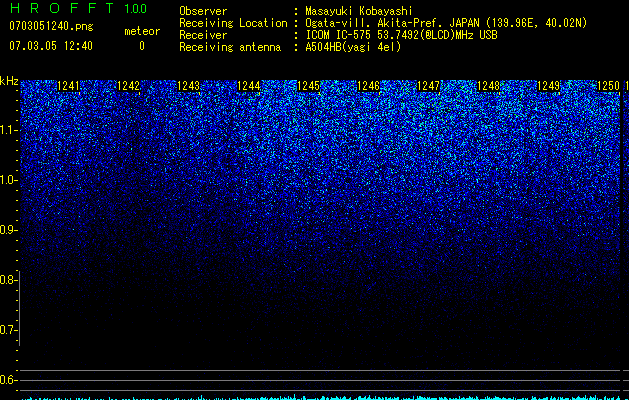Click the HROFFT 1.0.0 title text
Image resolution: width=629 pixels, height=400 pixels.
pyautogui.click(x=78, y=8)
